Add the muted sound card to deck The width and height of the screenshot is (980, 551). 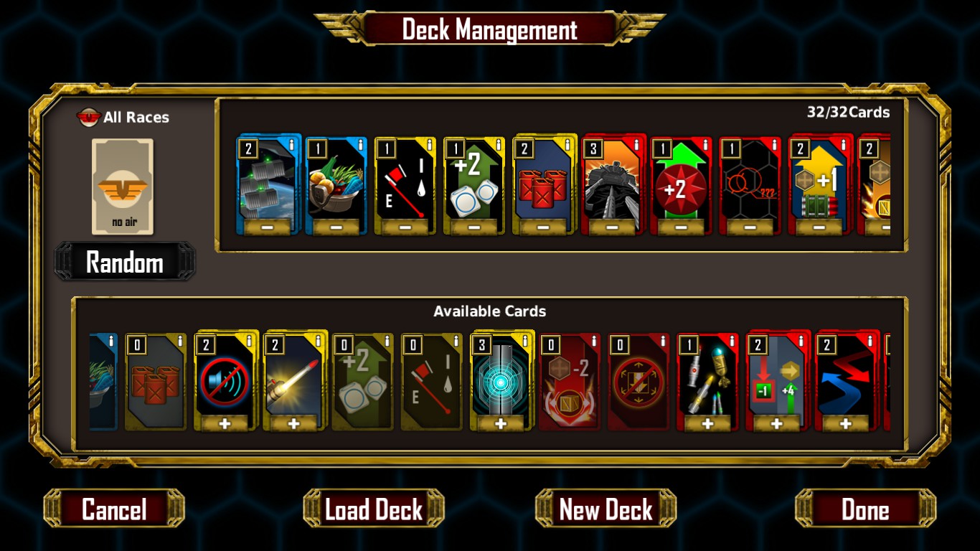point(225,424)
